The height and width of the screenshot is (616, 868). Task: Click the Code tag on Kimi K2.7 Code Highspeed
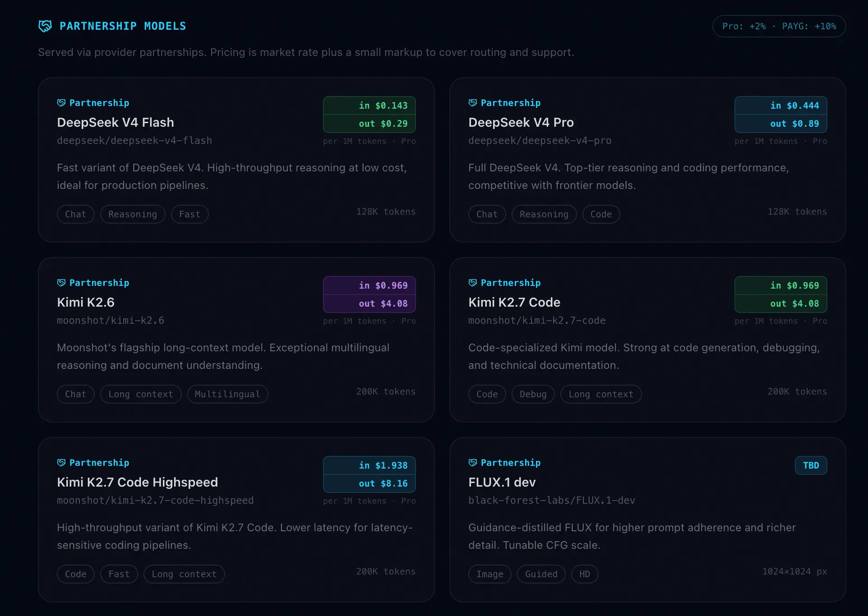[76, 574]
